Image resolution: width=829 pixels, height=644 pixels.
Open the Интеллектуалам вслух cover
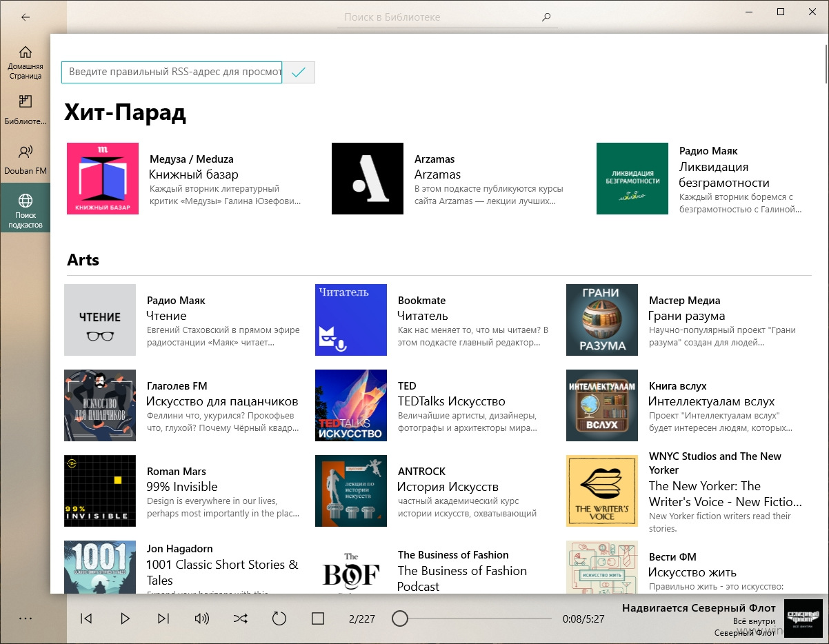pos(602,405)
